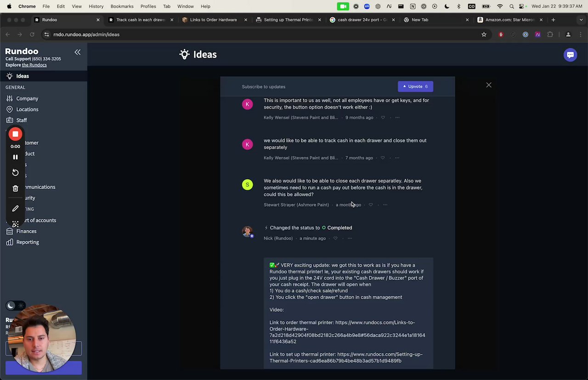
Task: Open macOS Control Center icon
Action: pos(522,6)
